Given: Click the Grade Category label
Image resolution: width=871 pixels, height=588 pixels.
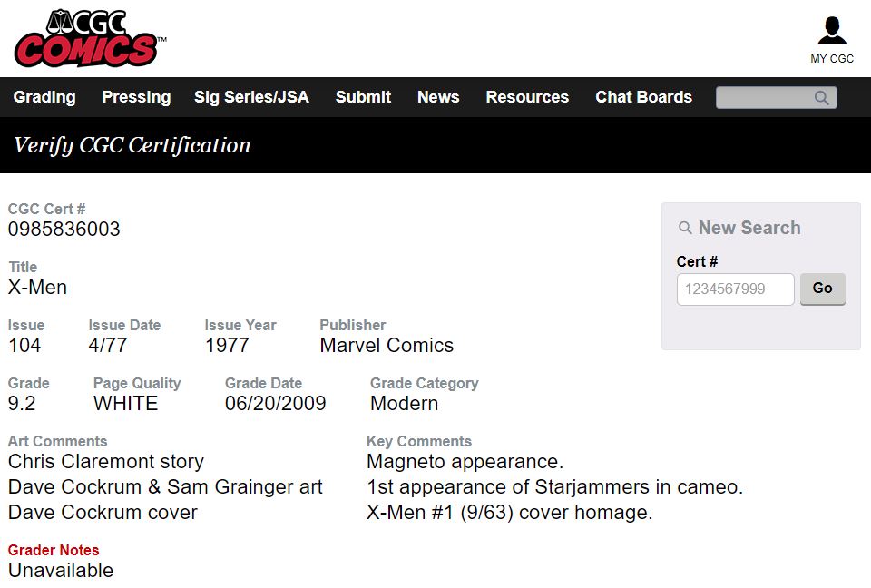Looking at the screenshot, I should click(x=425, y=384).
